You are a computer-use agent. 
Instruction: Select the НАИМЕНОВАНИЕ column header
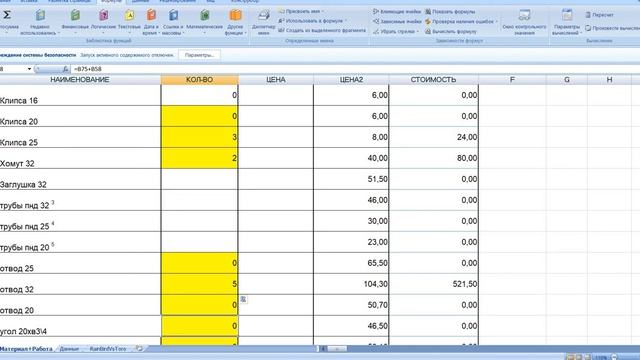click(x=80, y=80)
